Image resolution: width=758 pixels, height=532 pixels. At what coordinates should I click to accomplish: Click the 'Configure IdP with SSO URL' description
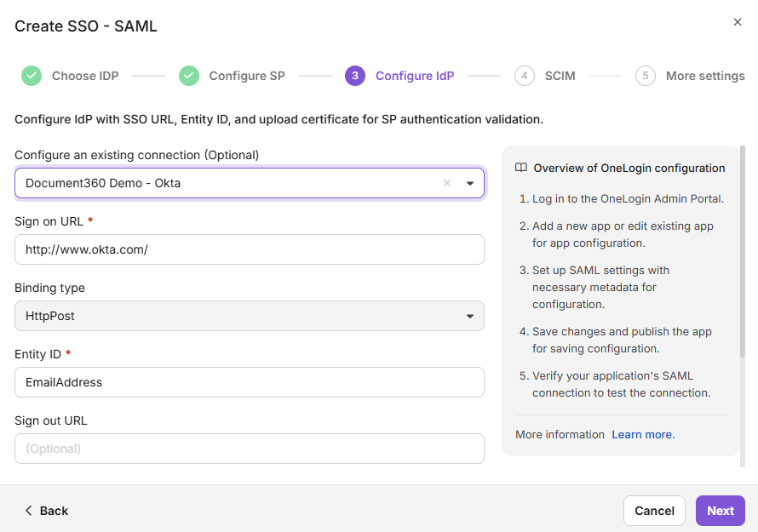coord(279,119)
